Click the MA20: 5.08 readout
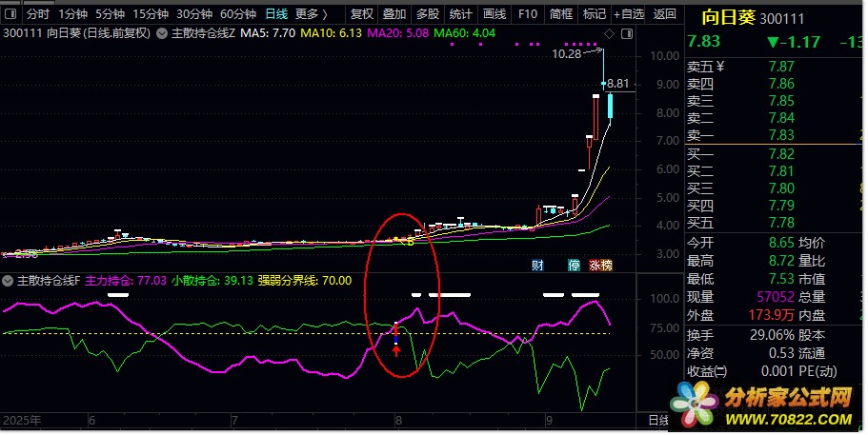Viewport: 868px width, 435px height. [398, 33]
